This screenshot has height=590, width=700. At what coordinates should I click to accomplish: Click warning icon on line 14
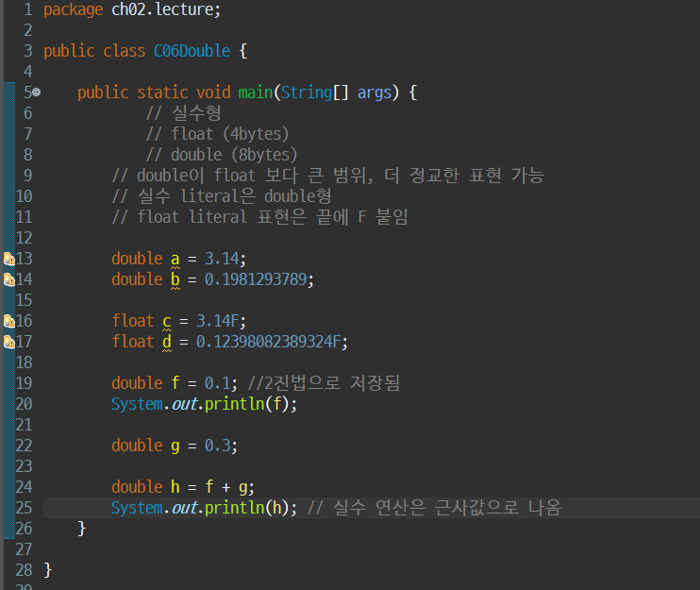coord(8,279)
